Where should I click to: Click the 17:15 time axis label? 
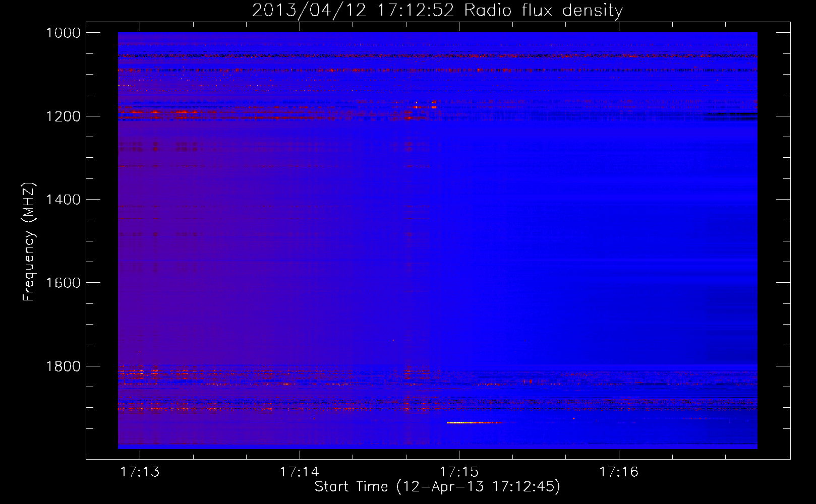[x=459, y=472]
